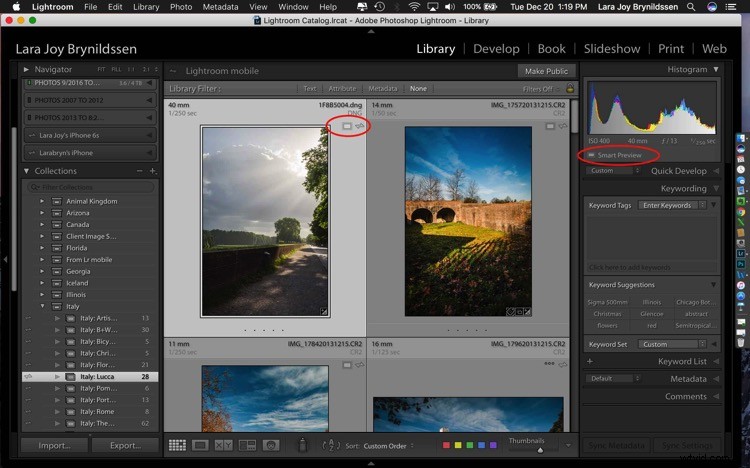Select None in Library Filter
750x468 pixels.
tap(418, 89)
